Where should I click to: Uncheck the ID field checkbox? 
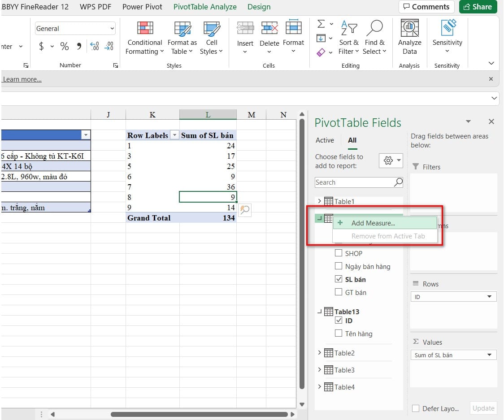point(339,320)
